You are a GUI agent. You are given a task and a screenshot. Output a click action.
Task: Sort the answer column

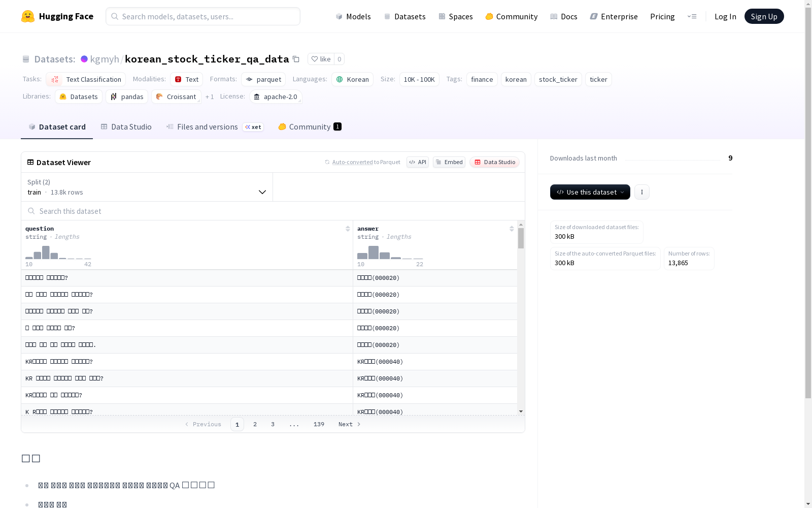(512, 229)
